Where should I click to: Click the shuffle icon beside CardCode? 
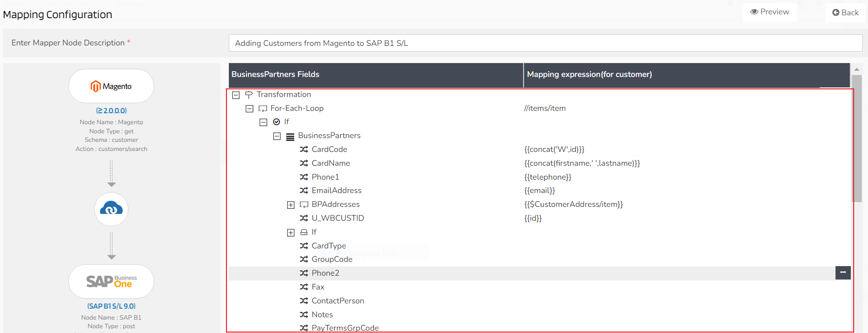304,150
